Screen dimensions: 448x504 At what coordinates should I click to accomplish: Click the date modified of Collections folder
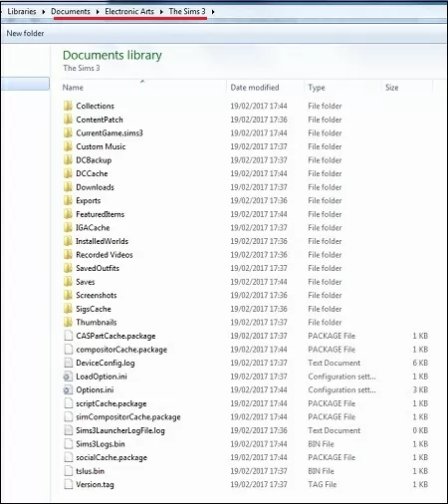(259, 106)
